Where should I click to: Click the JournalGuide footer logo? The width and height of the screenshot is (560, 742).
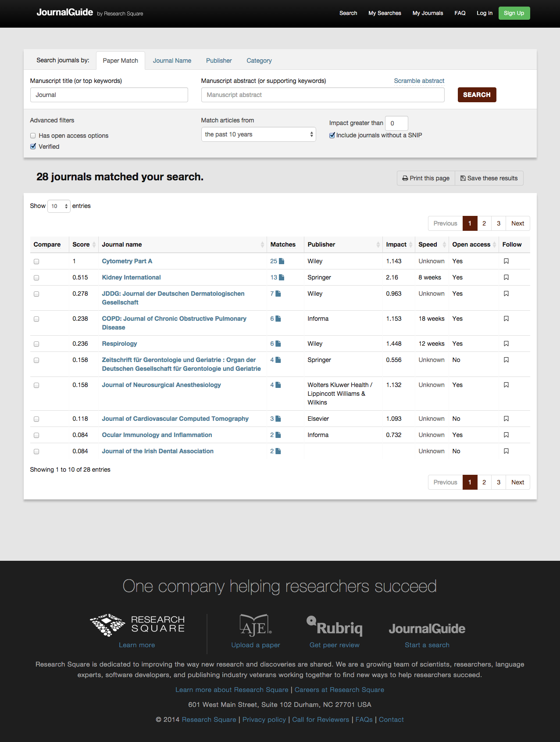(x=427, y=629)
